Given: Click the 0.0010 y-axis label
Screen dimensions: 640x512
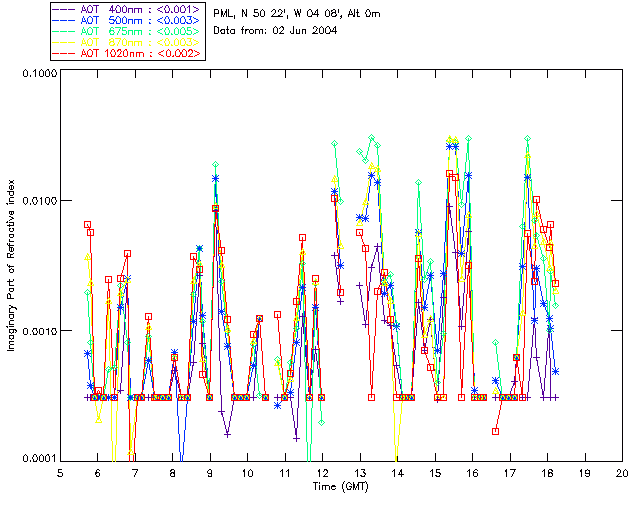Looking at the screenshot, I should click(39, 331).
